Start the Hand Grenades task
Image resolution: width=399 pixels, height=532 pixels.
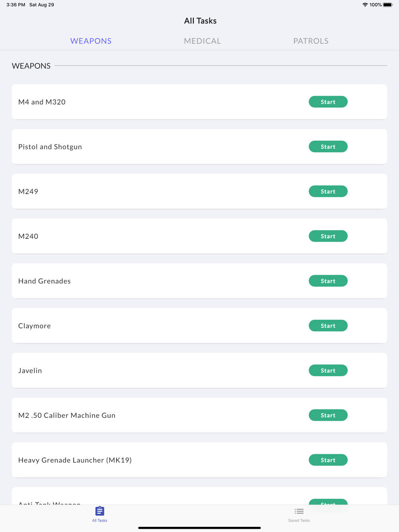coord(328,281)
